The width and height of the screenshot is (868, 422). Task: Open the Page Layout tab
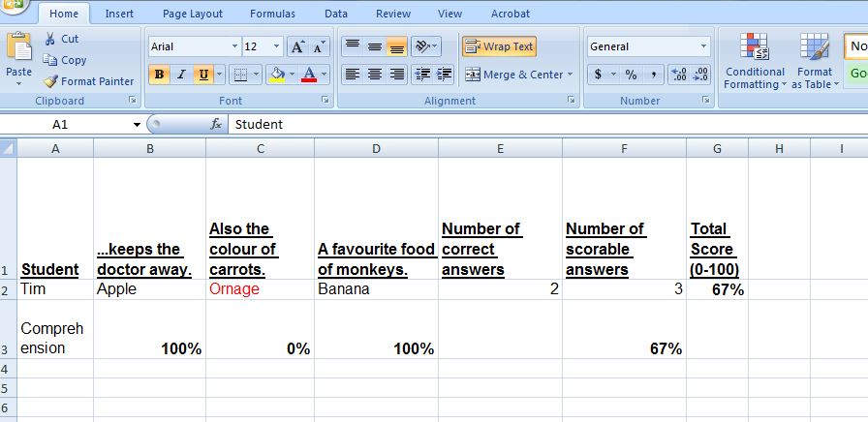pyautogui.click(x=192, y=14)
